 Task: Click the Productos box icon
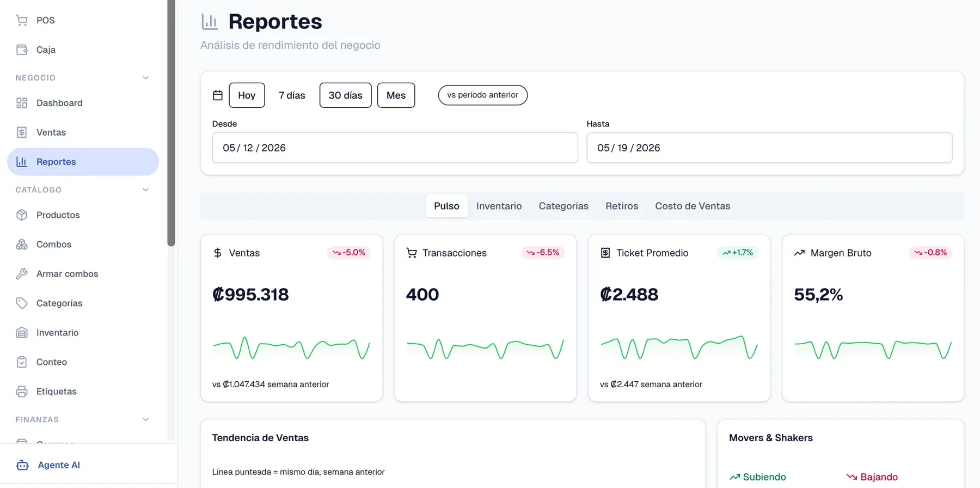click(x=22, y=215)
